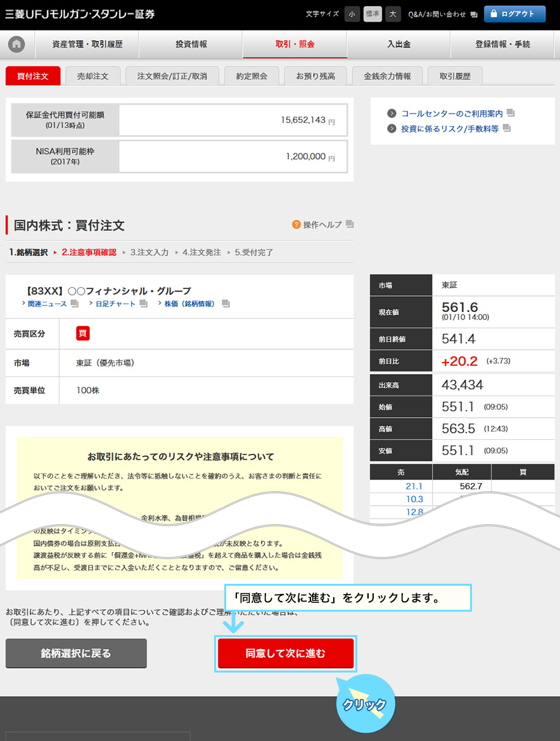Click the 1.銘柄選択 step label

[x=29, y=252]
